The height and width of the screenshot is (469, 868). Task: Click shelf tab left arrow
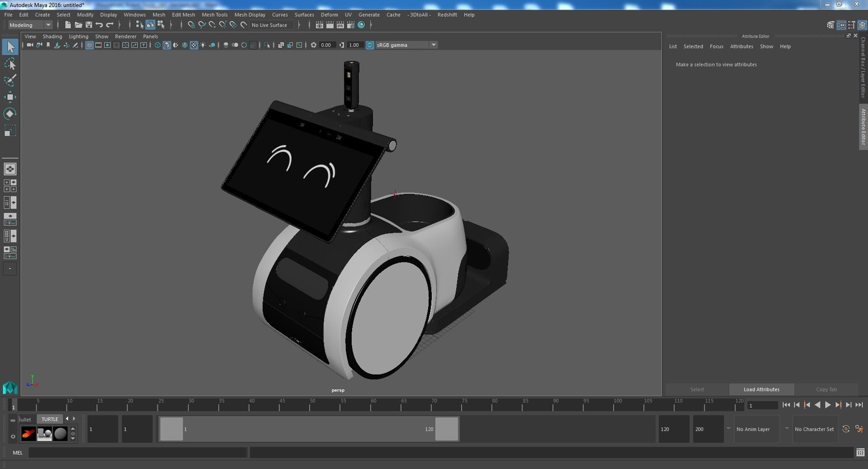click(67, 419)
